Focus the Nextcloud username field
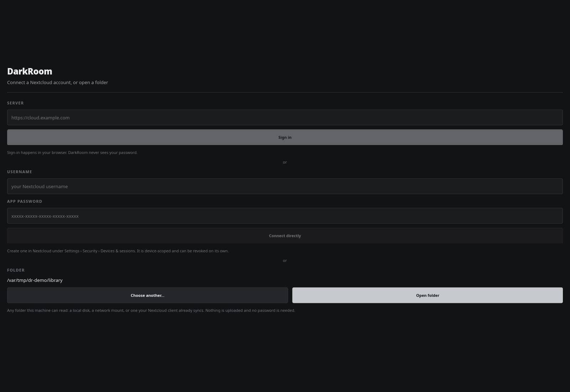 [285, 186]
